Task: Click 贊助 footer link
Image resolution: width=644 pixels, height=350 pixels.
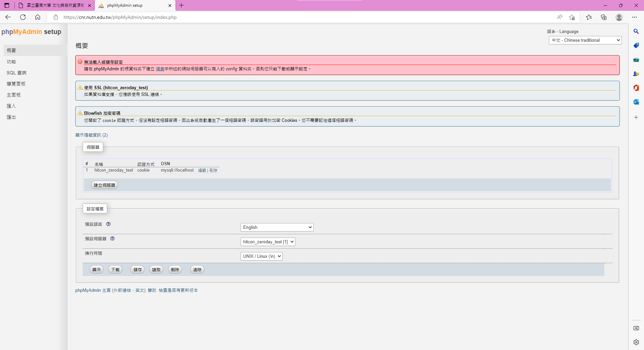Action: (x=152, y=290)
